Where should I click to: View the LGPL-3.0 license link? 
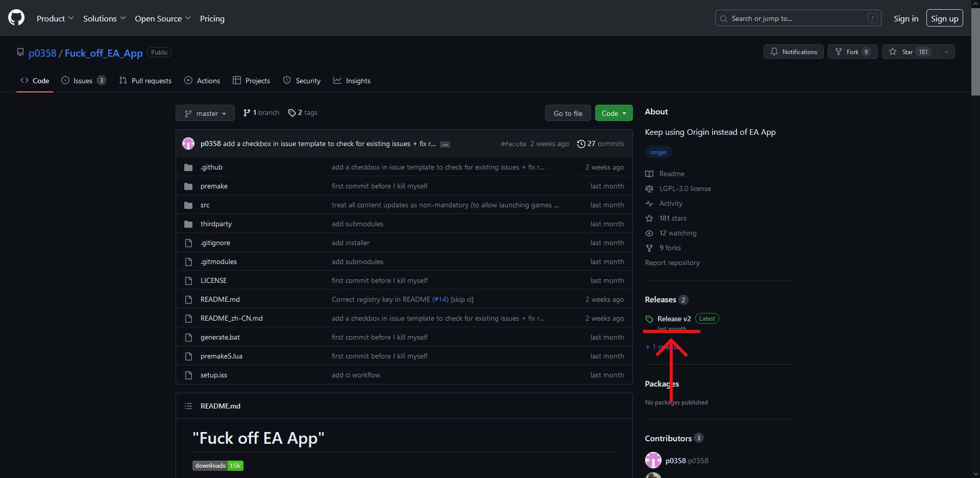678,188
